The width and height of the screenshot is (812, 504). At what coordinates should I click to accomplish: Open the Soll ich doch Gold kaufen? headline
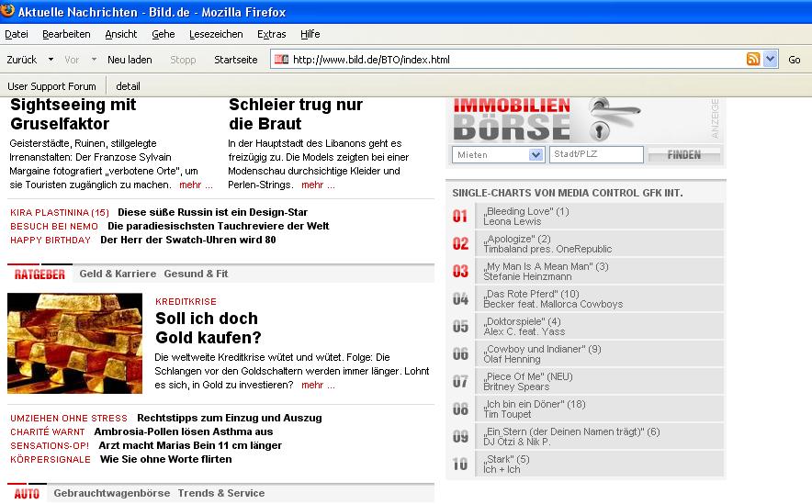(x=209, y=328)
